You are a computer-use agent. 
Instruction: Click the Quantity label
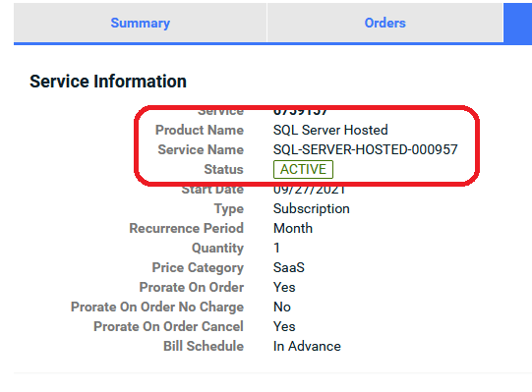point(218,248)
